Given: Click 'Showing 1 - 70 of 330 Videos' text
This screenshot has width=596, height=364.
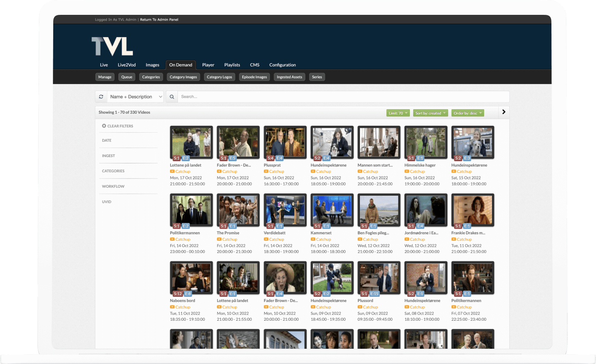Looking at the screenshot, I should point(124,112).
